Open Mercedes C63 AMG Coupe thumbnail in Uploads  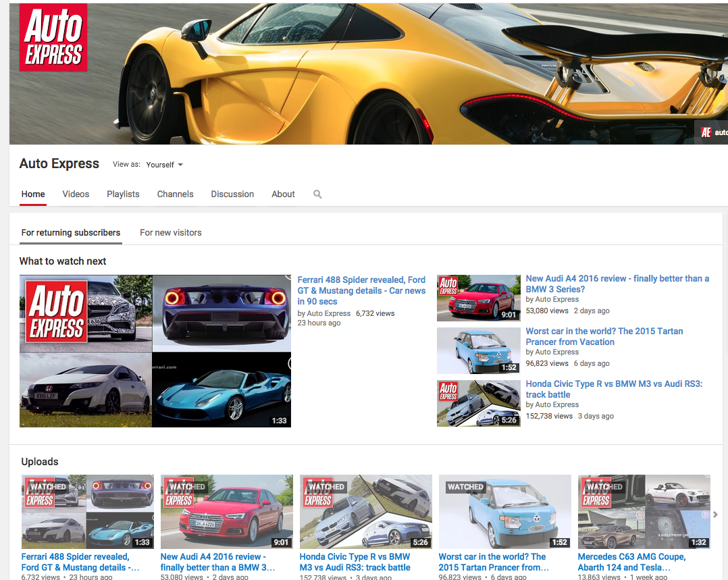pos(644,512)
